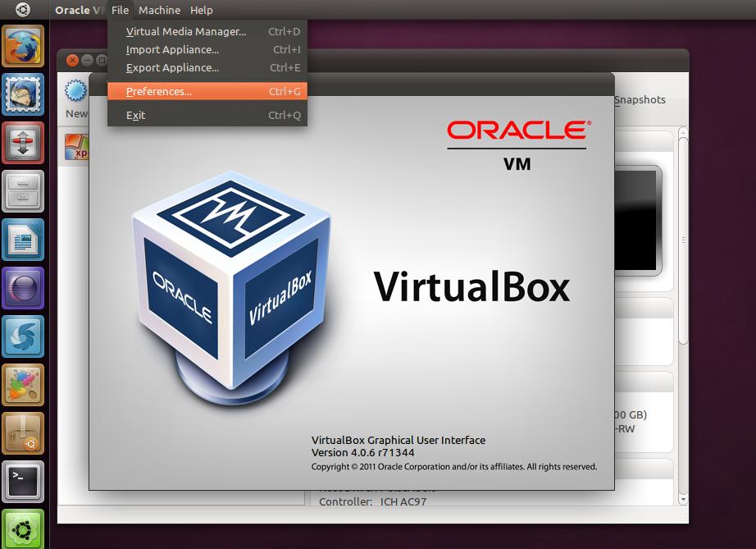This screenshot has width=756, height=549.
Task: Switch to the Snapshots tab
Action: [x=640, y=100]
